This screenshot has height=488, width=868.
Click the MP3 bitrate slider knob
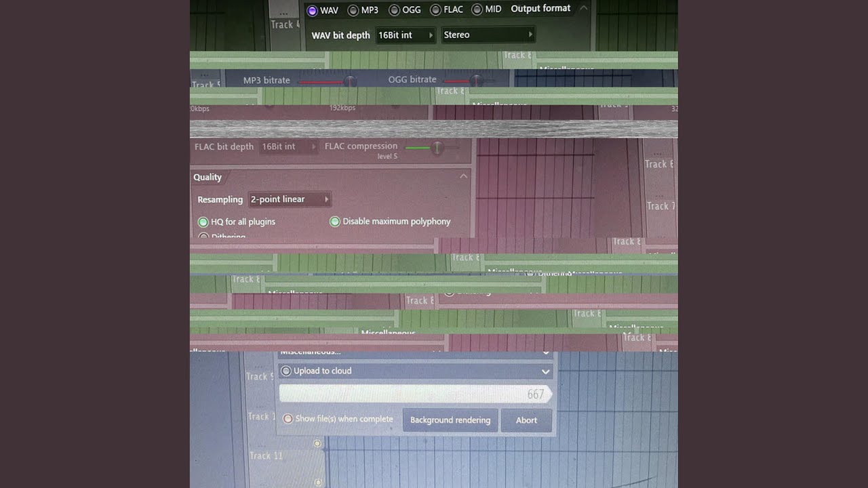tap(350, 81)
